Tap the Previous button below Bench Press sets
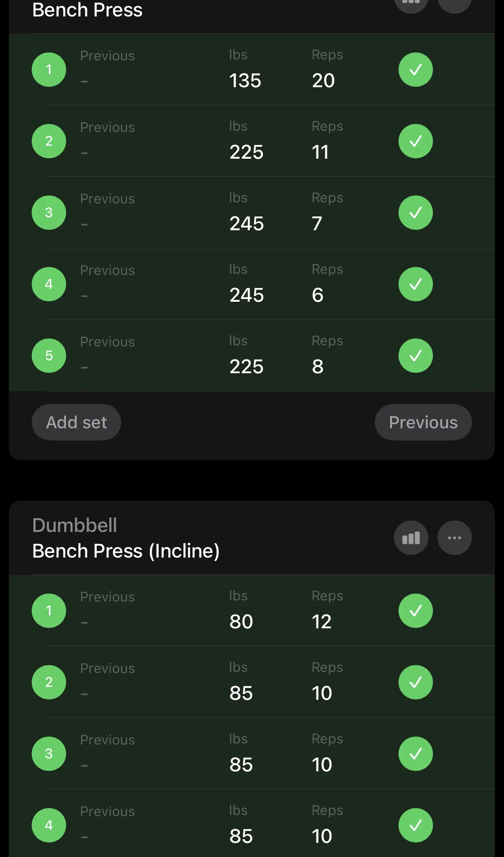Viewport: 504px width, 857px height. [423, 422]
